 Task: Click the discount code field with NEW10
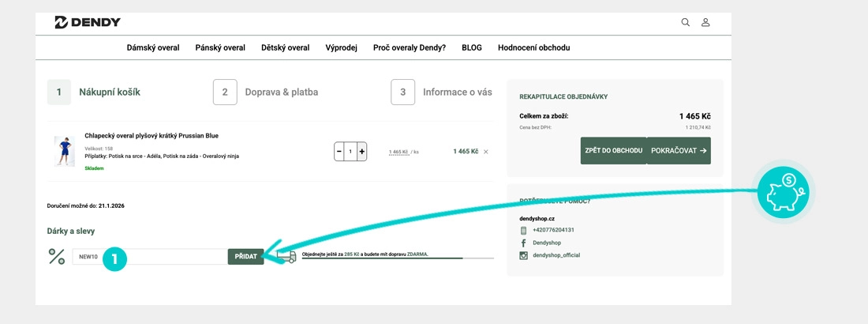(150, 257)
